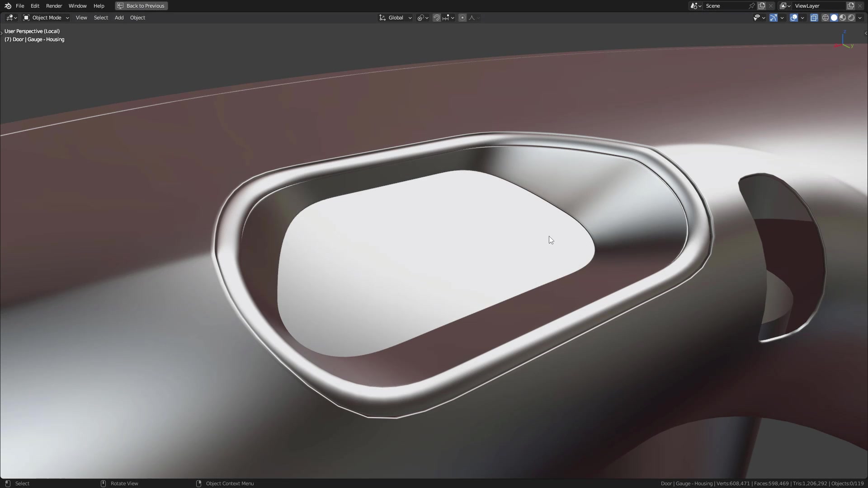
Task: Expand the gizmo options dropdown arrow
Action: [x=782, y=18]
